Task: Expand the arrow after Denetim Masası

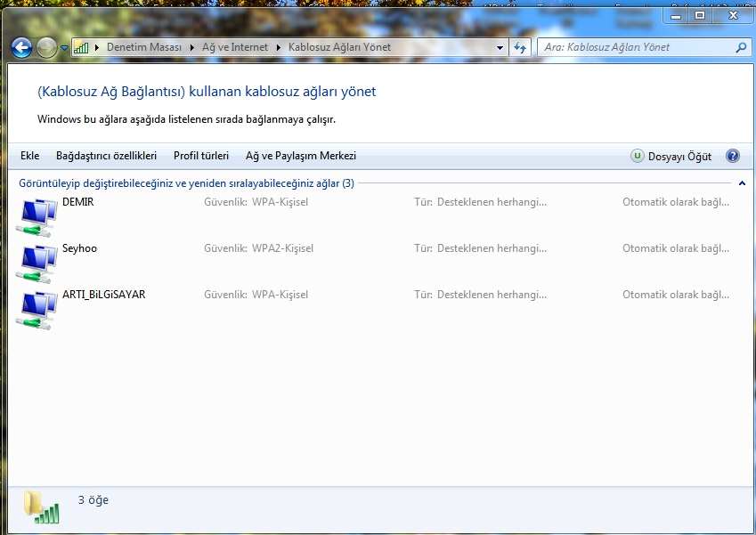Action: point(192,47)
